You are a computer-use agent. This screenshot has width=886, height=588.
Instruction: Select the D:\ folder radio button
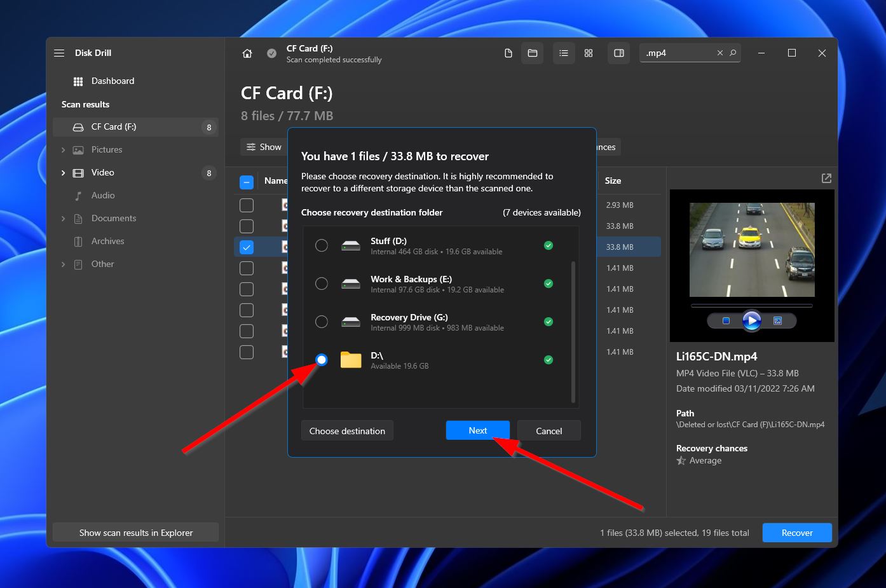click(322, 360)
